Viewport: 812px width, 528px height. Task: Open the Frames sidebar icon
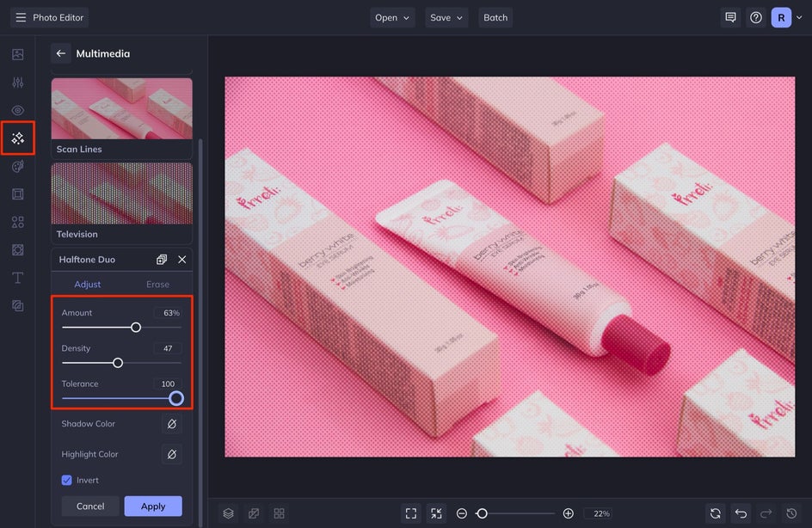point(17,194)
